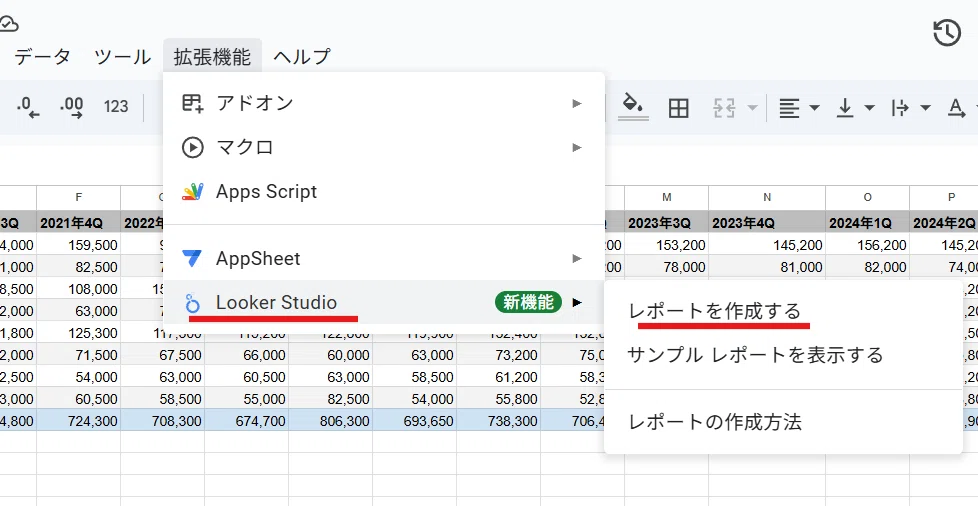
Task: Click the アドオン icon
Action: [193, 103]
